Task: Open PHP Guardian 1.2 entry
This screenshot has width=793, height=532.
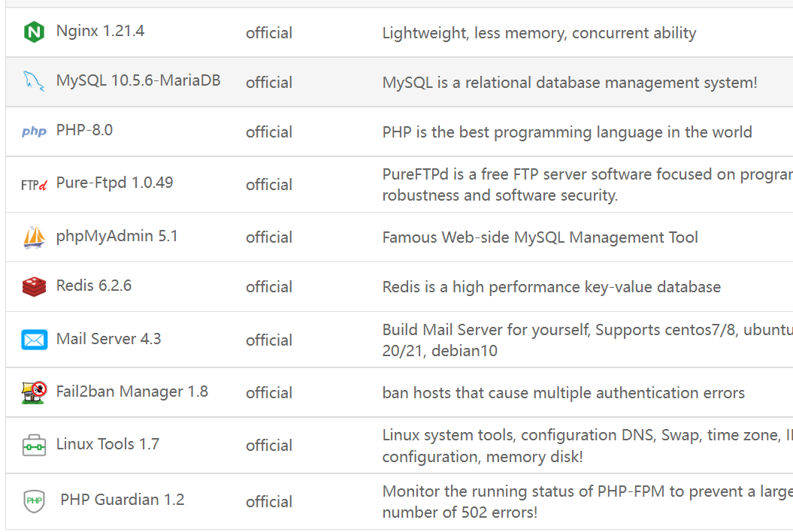Action: coord(122,500)
